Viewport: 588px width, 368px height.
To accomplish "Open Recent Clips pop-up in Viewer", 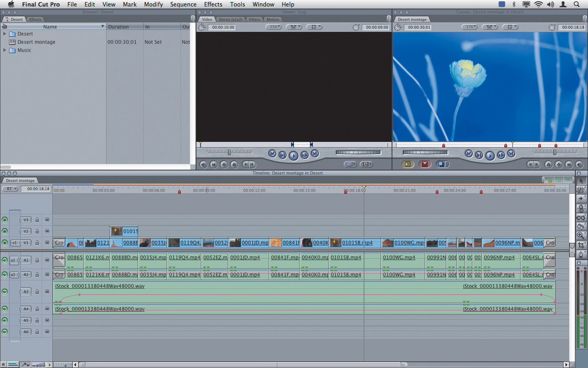I will point(350,164).
